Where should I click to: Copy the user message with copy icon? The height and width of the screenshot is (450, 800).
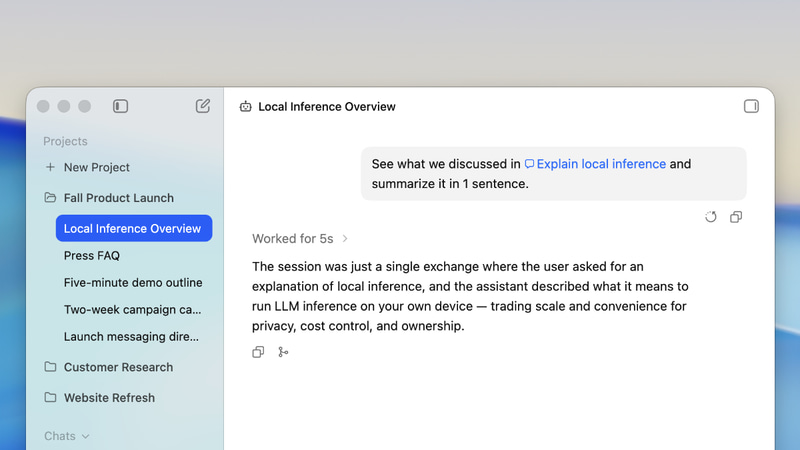(736, 217)
